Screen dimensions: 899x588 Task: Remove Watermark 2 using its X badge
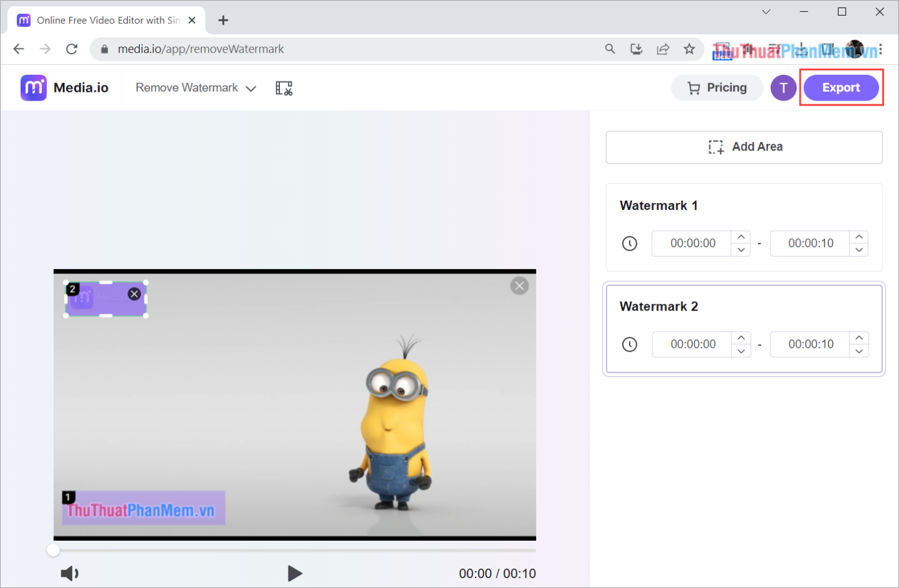pos(134,293)
